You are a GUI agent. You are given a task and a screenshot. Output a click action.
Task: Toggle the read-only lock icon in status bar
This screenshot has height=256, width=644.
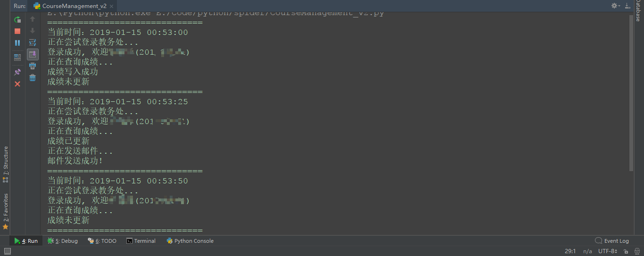click(x=626, y=251)
